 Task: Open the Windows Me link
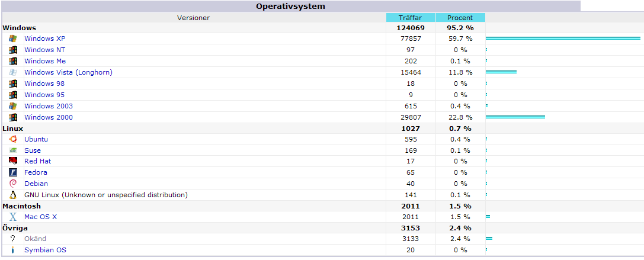click(x=45, y=61)
